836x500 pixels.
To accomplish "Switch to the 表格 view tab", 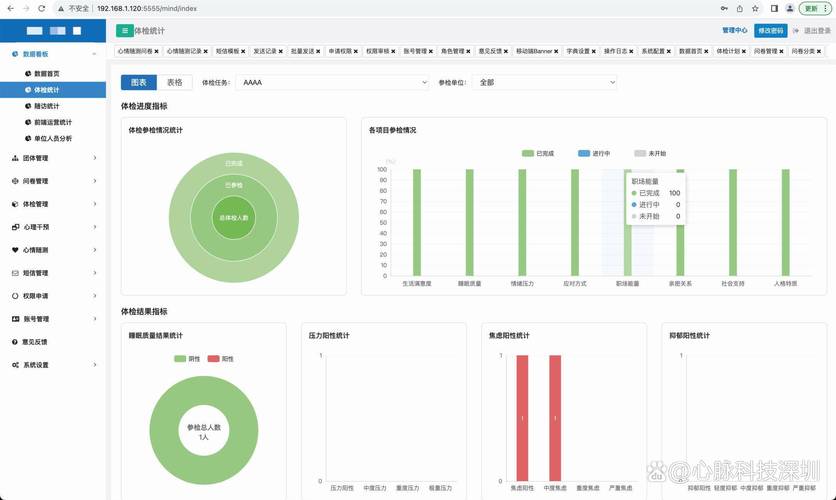I will coord(175,82).
